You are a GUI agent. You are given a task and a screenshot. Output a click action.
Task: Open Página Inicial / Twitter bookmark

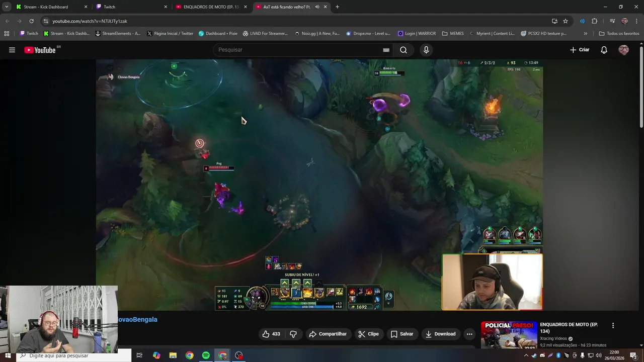170,34
